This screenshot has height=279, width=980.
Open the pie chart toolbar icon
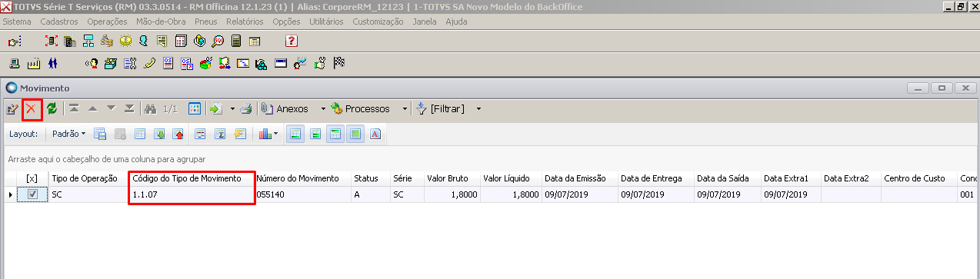coord(205,63)
